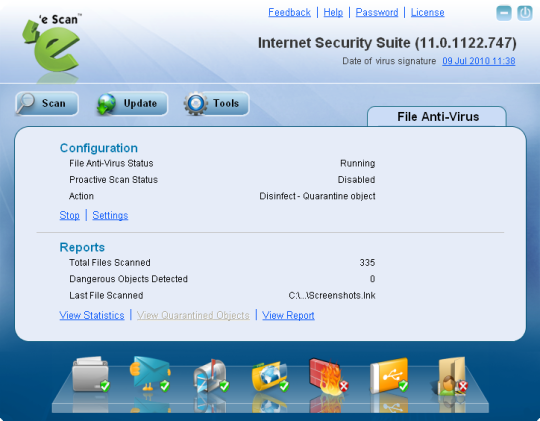This screenshot has width=540, height=421.
Task: Open the Anti-Spam mailbox icon
Action: coord(211,376)
